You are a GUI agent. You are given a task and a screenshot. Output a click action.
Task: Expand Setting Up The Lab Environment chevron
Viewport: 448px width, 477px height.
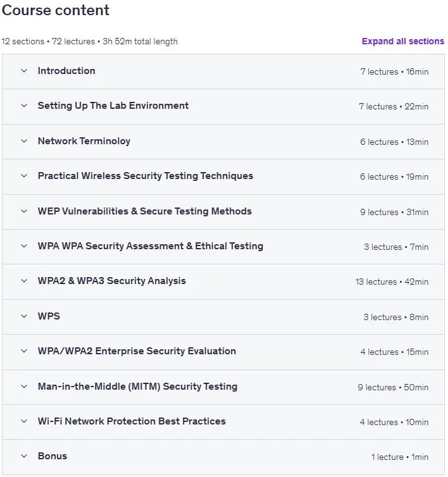(24, 106)
